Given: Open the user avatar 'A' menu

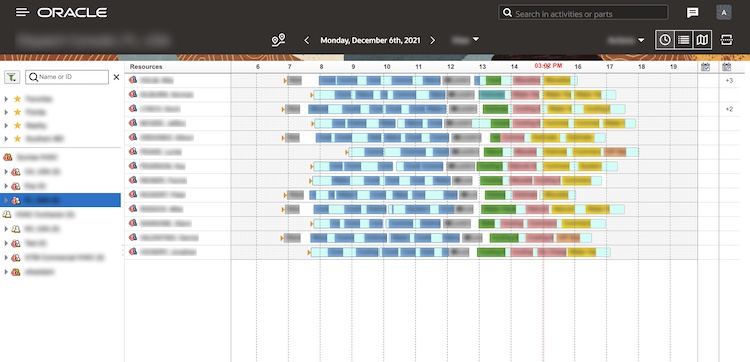Looking at the screenshot, I should click(724, 12).
